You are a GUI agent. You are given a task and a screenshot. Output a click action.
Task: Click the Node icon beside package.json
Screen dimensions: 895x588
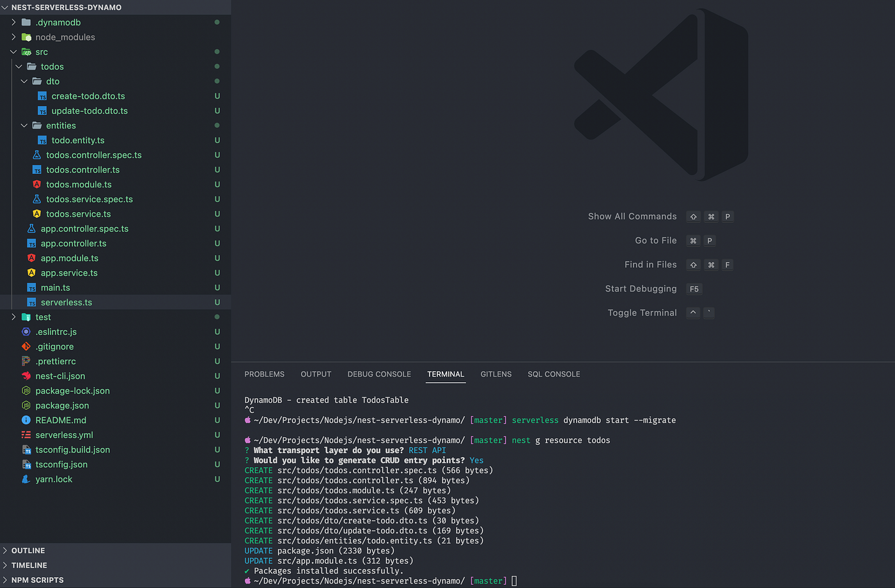[26, 405]
